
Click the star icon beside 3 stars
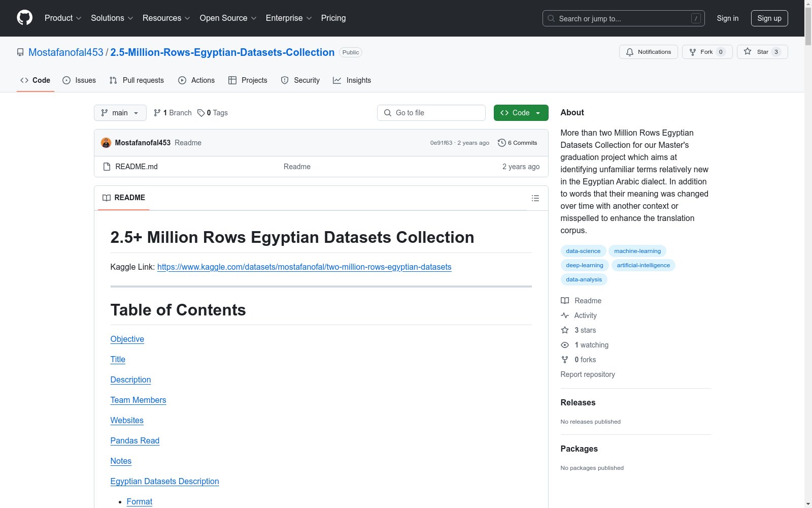tap(565, 330)
